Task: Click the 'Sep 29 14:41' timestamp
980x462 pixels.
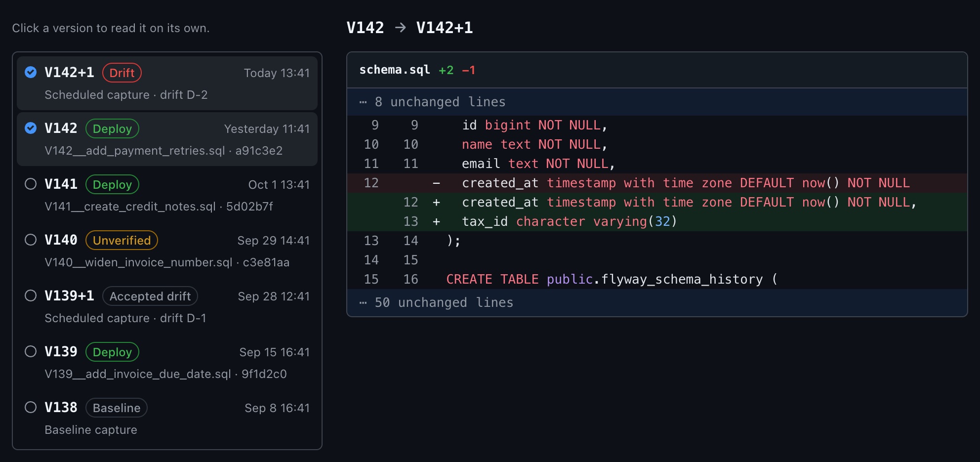Action: (x=274, y=241)
